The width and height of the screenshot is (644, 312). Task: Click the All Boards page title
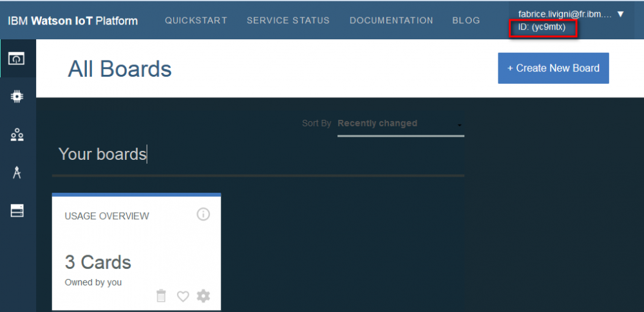(120, 68)
